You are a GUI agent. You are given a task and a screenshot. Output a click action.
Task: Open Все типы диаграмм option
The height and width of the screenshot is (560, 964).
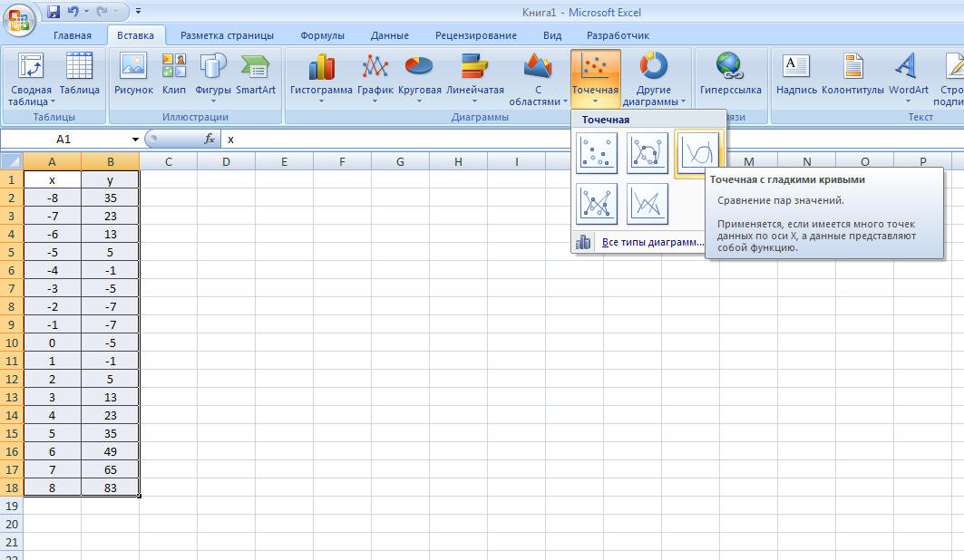(652, 242)
